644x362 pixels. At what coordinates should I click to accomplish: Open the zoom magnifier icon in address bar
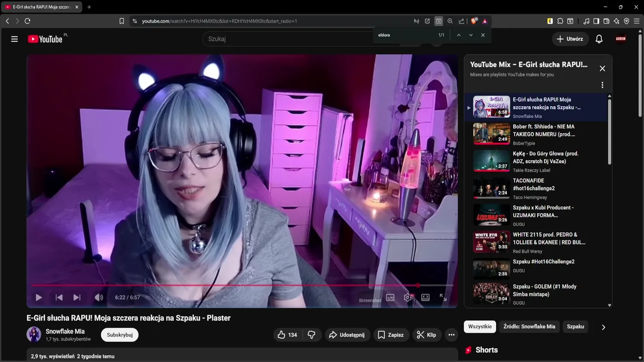450,21
